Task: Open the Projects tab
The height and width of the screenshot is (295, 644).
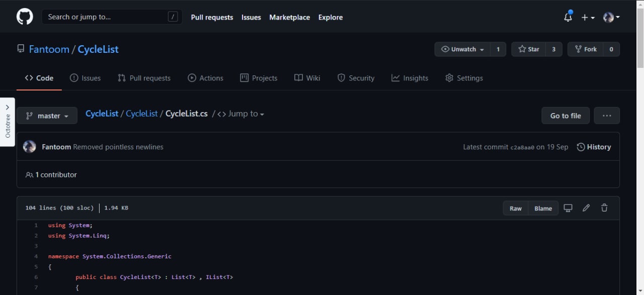Action: (259, 78)
